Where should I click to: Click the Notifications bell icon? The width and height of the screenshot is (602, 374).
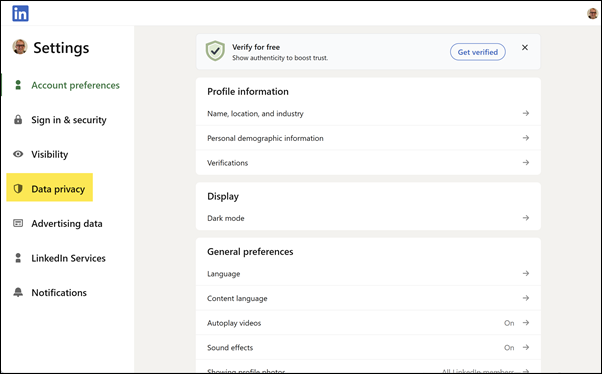tap(18, 292)
